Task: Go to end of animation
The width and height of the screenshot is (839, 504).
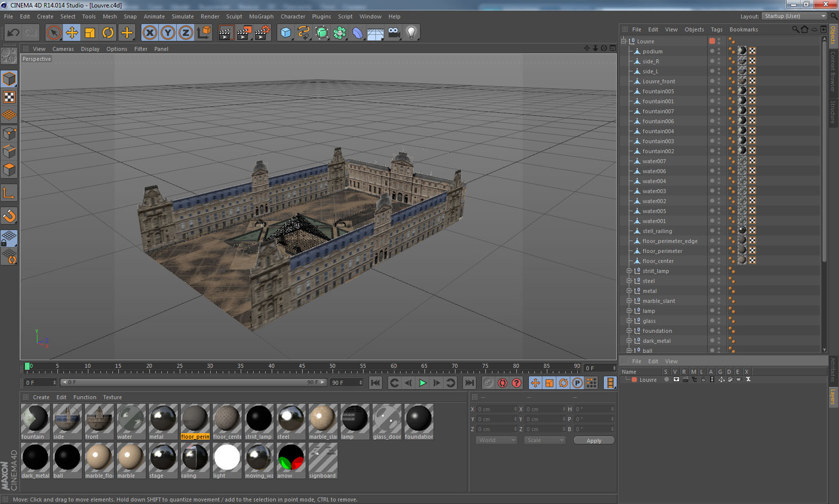Action: (469, 383)
